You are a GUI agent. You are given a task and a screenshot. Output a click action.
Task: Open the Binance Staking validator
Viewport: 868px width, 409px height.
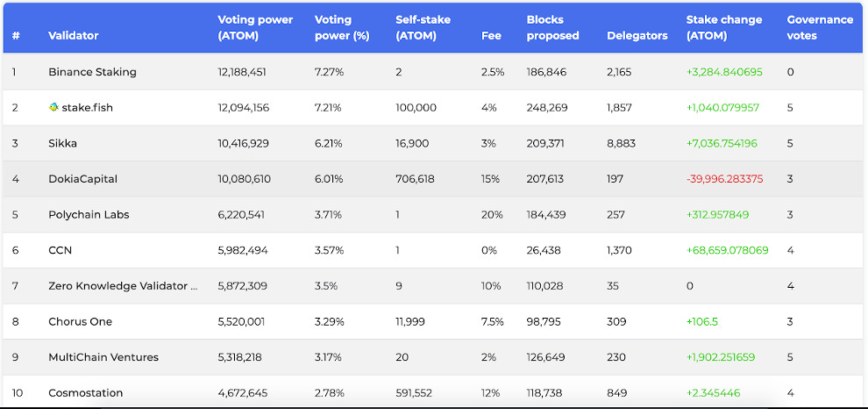(x=92, y=72)
